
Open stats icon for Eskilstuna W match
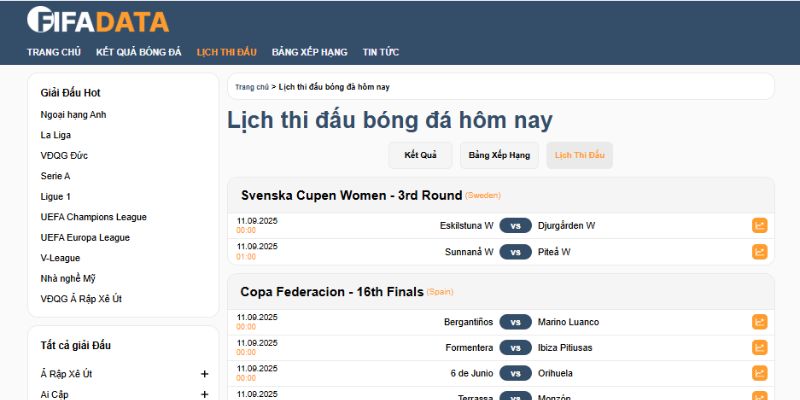759,226
